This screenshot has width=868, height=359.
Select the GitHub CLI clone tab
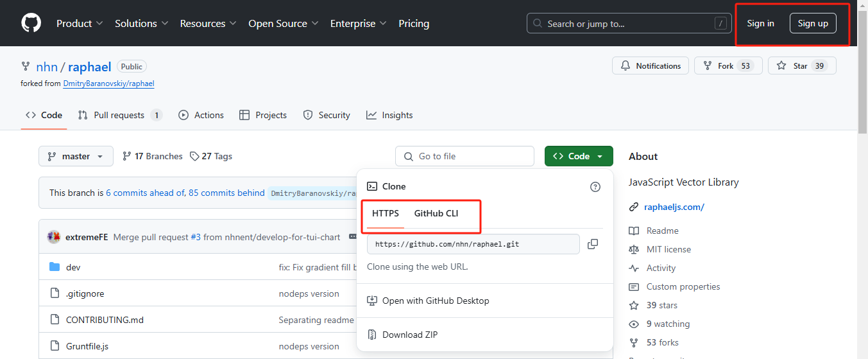point(436,213)
